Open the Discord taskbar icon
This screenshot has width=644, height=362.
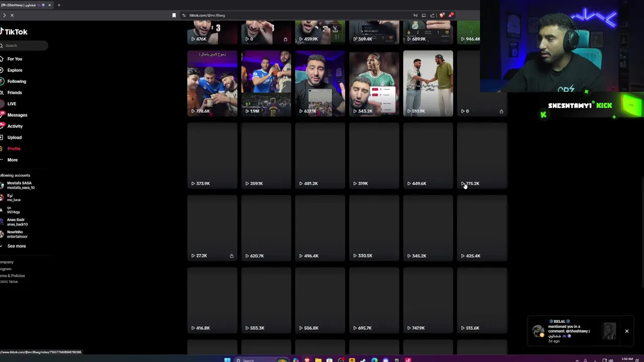pyautogui.click(x=385, y=360)
